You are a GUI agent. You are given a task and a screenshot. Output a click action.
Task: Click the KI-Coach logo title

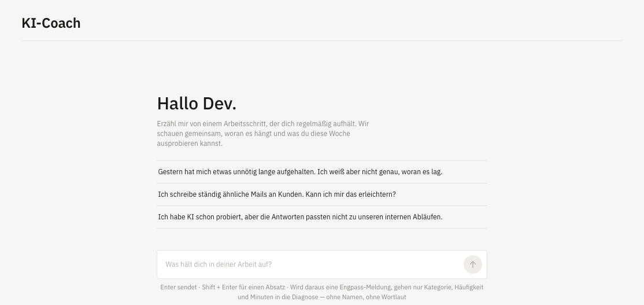pos(51,23)
